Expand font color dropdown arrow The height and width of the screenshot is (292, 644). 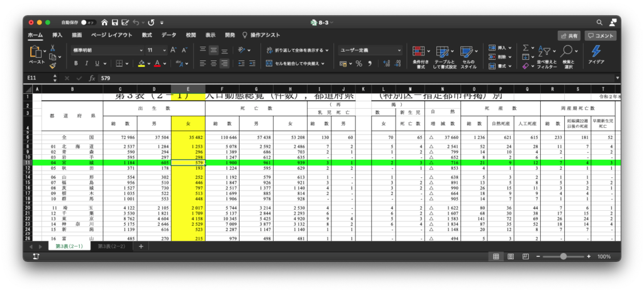pos(165,64)
